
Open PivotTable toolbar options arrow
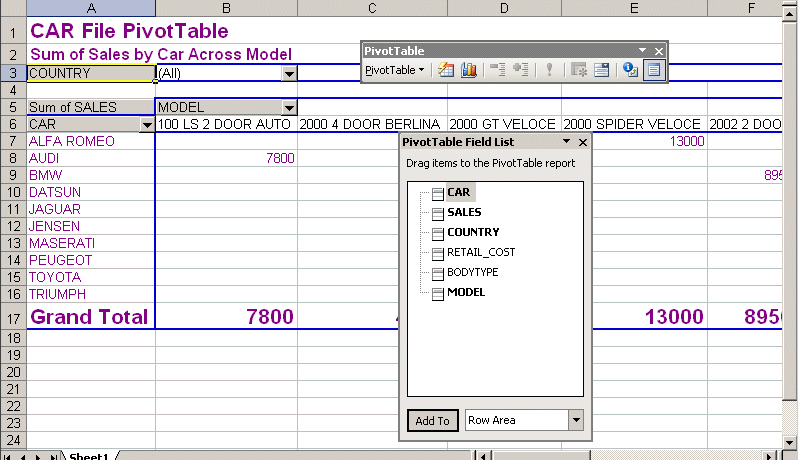coord(642,50)
